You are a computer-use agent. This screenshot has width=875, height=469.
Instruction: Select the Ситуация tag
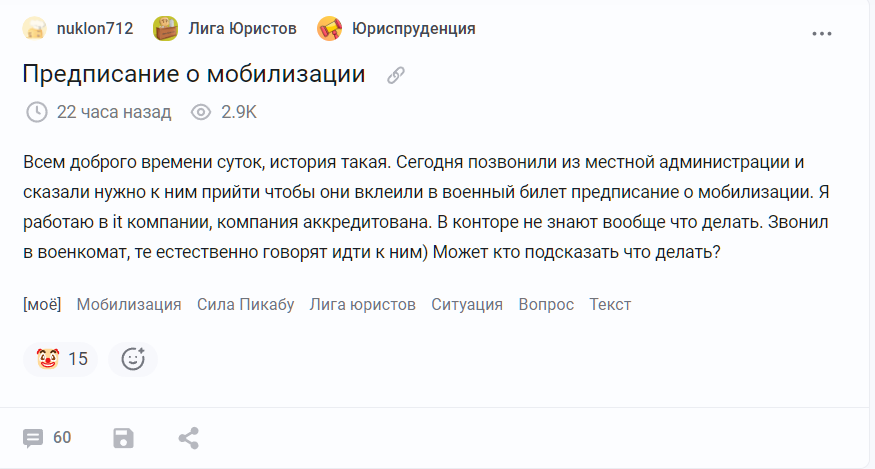[x=467, y=304]
